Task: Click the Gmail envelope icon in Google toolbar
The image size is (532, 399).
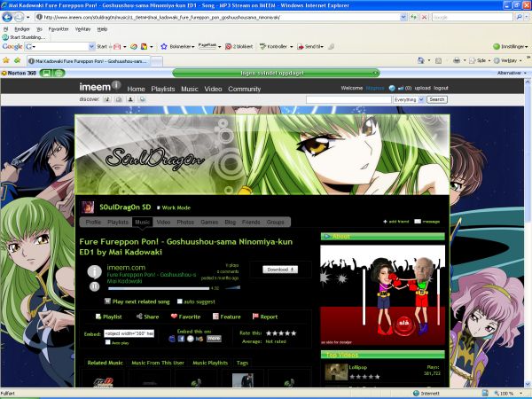Action: [117, 47]
